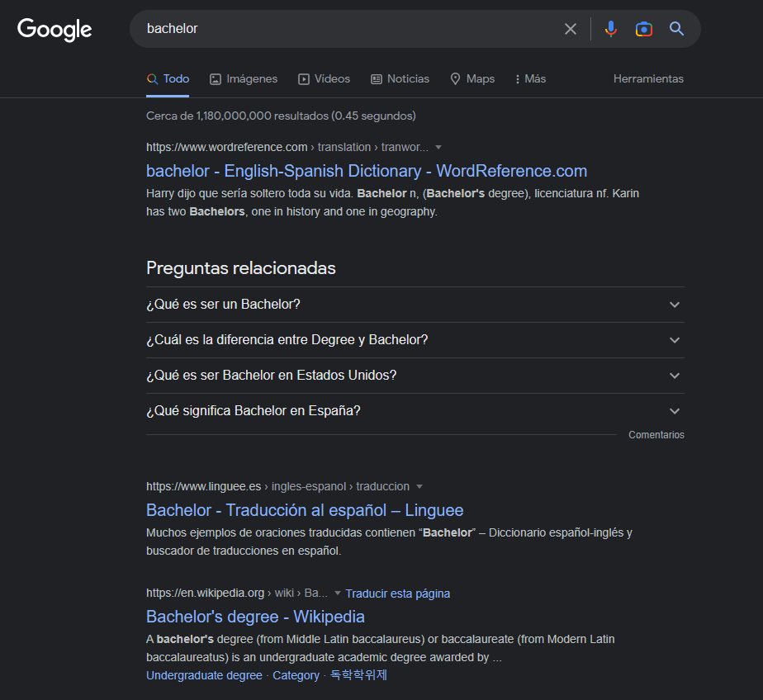Click the search input field containing bachelor
The height and width of the screenshot is (700, 763).
pos(347,29)
